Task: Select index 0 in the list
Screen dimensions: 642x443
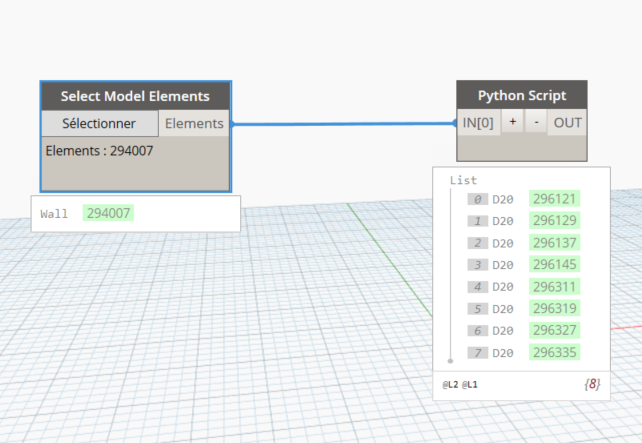Action: pyautogui.click(x=477, y=199)
